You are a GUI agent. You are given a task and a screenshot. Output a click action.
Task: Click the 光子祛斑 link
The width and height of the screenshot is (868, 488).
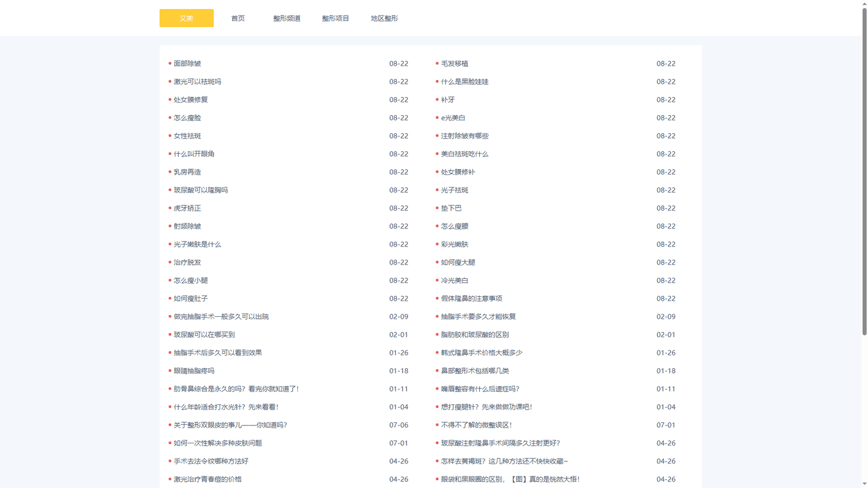click(454, 190)
